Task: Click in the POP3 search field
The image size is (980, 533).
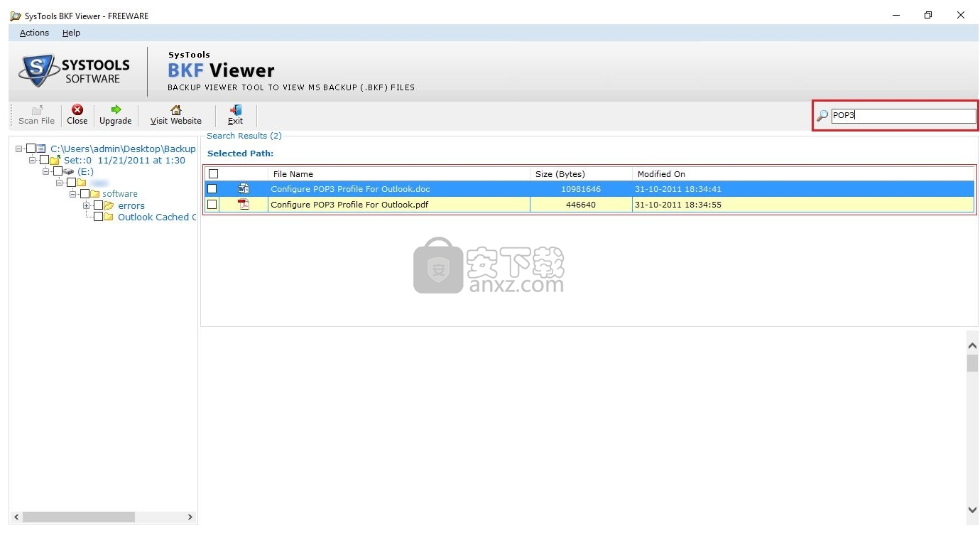Action: (x=903, y=116)
